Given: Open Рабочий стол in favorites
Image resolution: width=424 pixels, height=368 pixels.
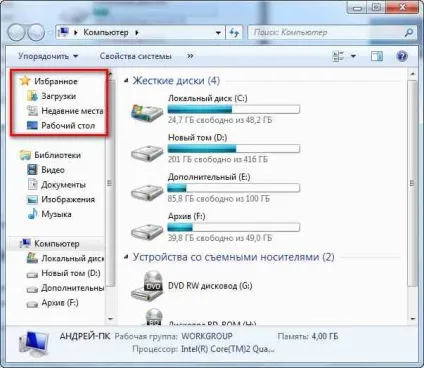Looking at the screenshot, I should coord(68,126).
